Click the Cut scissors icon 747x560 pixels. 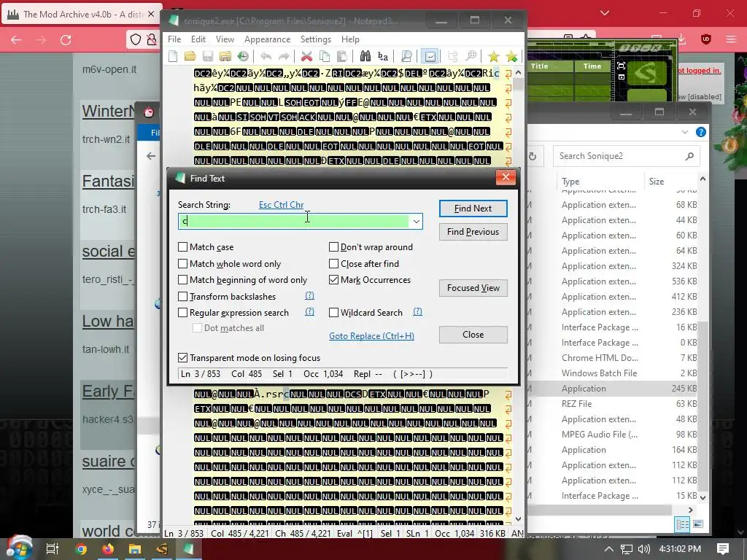coord(307,57)
